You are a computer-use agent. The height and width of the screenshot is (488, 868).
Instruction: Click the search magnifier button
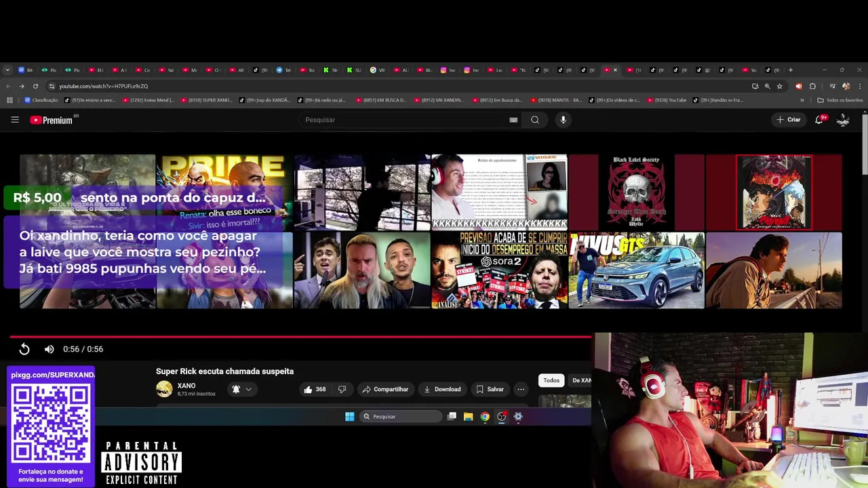(x=535, y=120)
